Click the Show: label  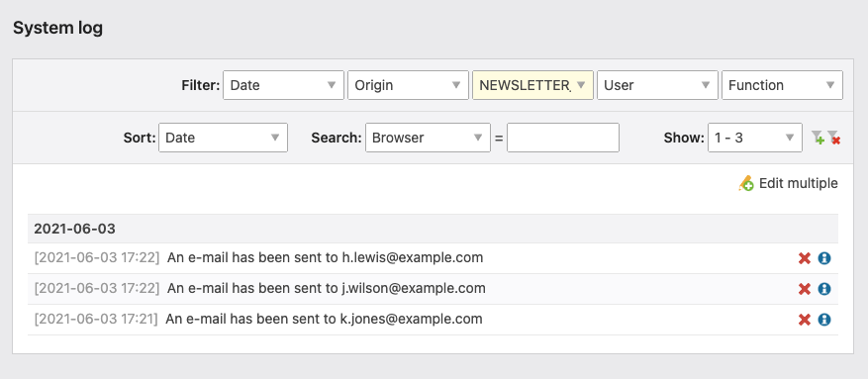(x=684, y=138)
